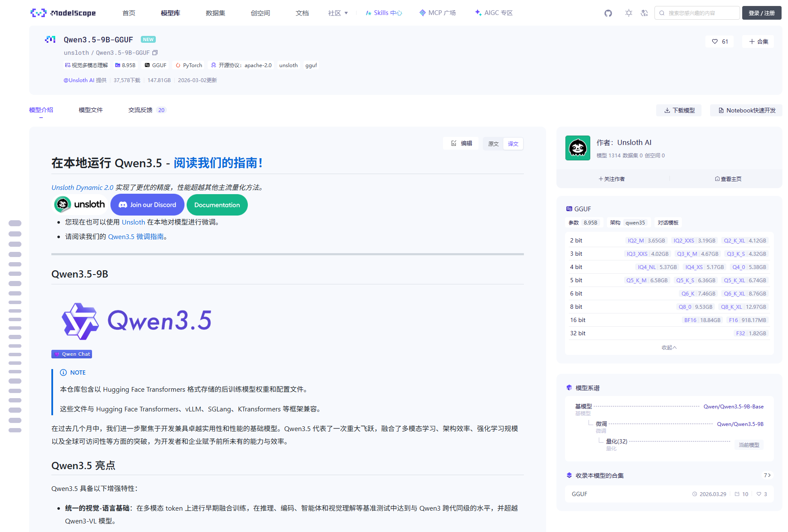This screenshot has width=788, height=532.
Task: Like the model with the heart icon
Action: click(x=715, y=41)
